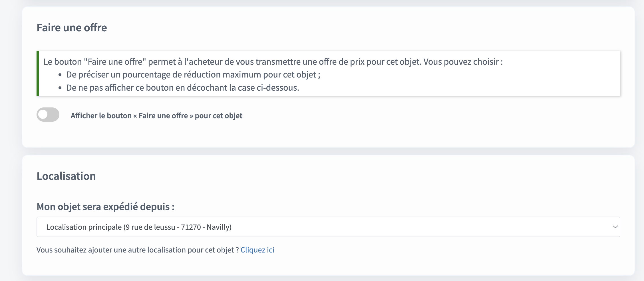Click the question « Vous souhaitez ajouter une autre localisation »

click(x=137, y=249)
